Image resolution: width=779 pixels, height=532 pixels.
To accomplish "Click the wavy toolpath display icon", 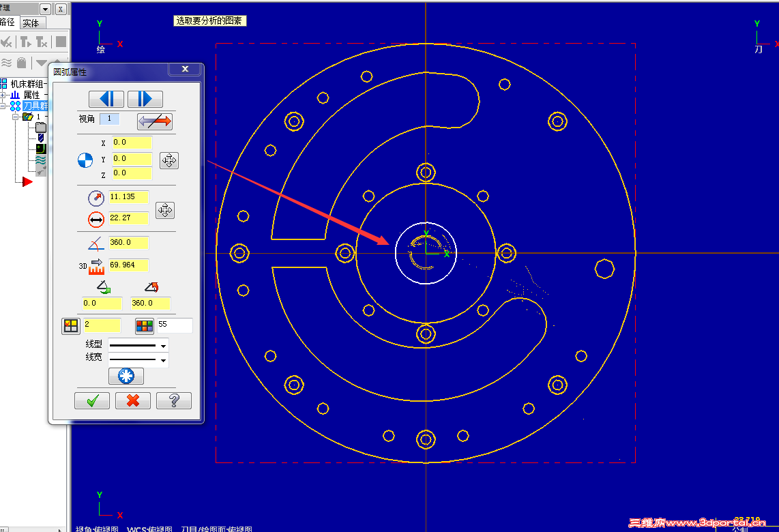I will (6, 63).
